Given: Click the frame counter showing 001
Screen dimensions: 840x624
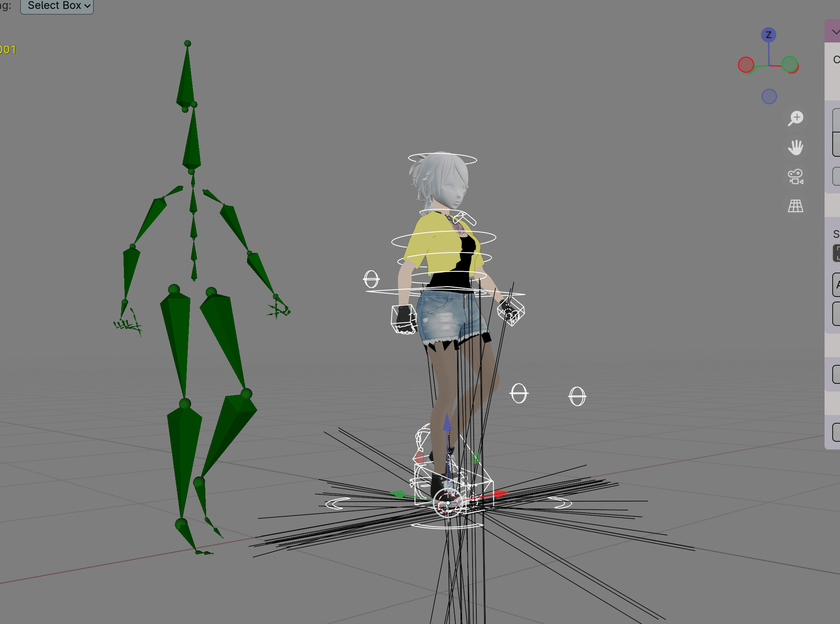Looking at the screenshot, I should coord(8,49).
